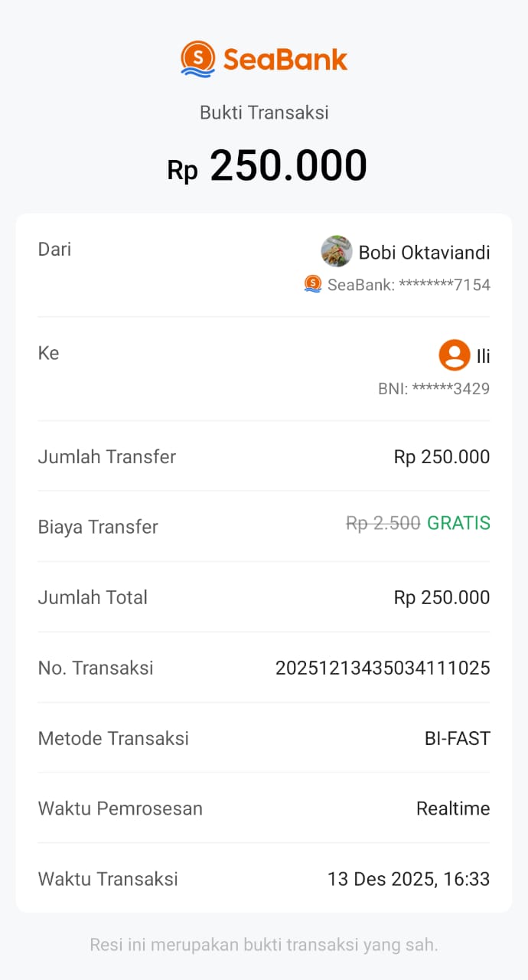This screenshot has width=528, height=980.
Task: Tap the BI-FAST transaction method value
Action: coord(457,739)
